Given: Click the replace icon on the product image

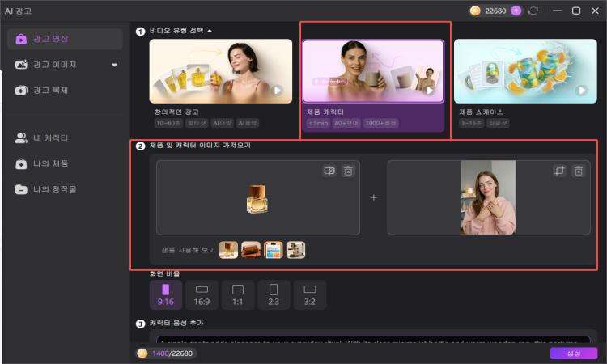Looking at the screenshot, I should tap(329, 171).
